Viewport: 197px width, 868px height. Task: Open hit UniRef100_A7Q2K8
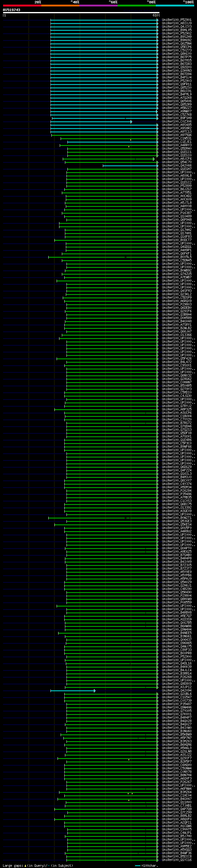177,98
